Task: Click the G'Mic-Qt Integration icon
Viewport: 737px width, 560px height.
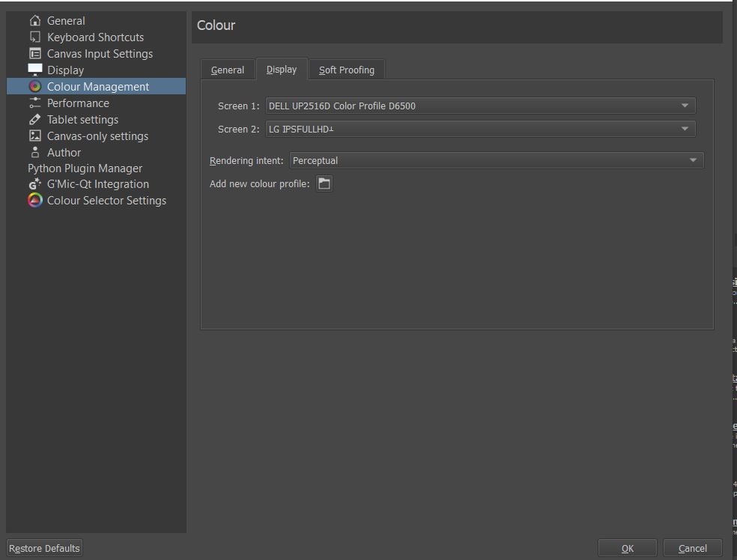Action: pos(34,184)
